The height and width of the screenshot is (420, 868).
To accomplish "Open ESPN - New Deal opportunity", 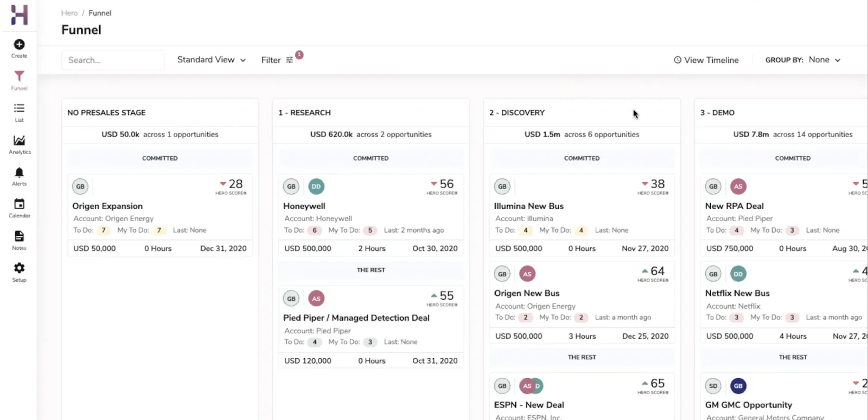I will pyautogui.click(x=529, y=405).
